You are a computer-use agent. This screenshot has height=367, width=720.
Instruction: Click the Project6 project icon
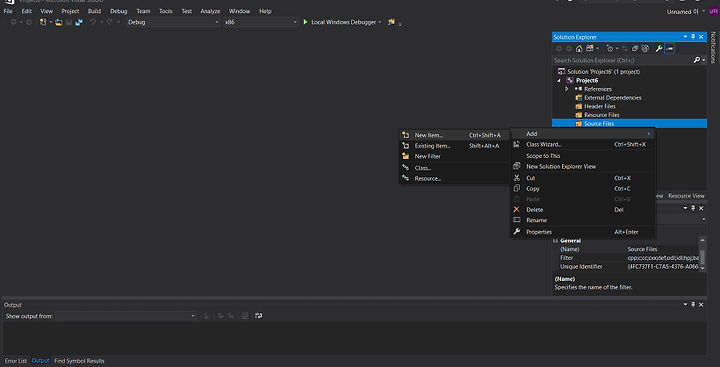pyautogui.click(x=570, y=80)
